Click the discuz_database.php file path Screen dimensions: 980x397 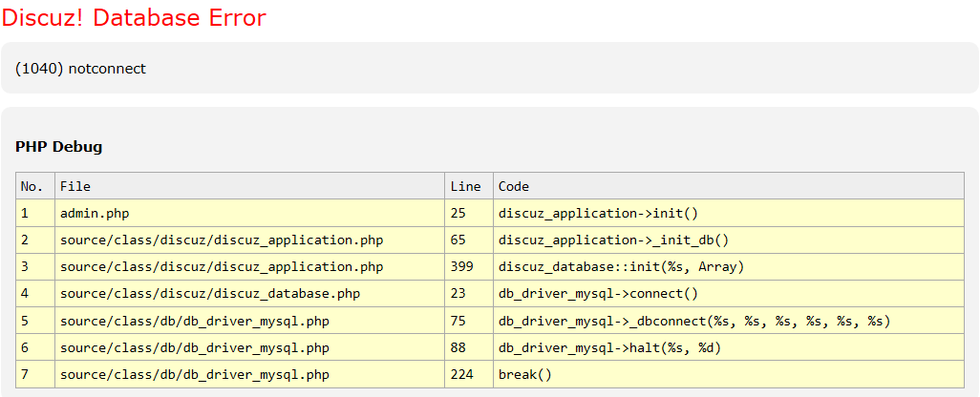(210, 294)
